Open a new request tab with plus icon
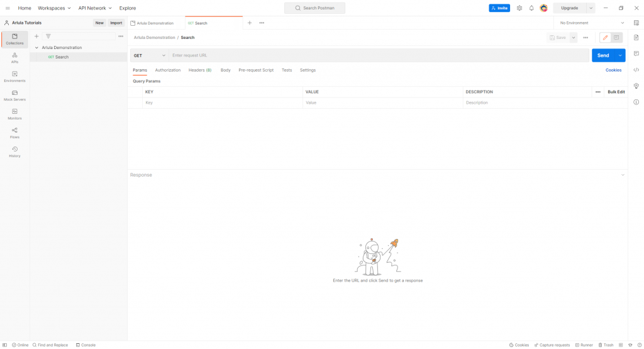Viewport: 644px width, 349px height. (x=249, y=23)
